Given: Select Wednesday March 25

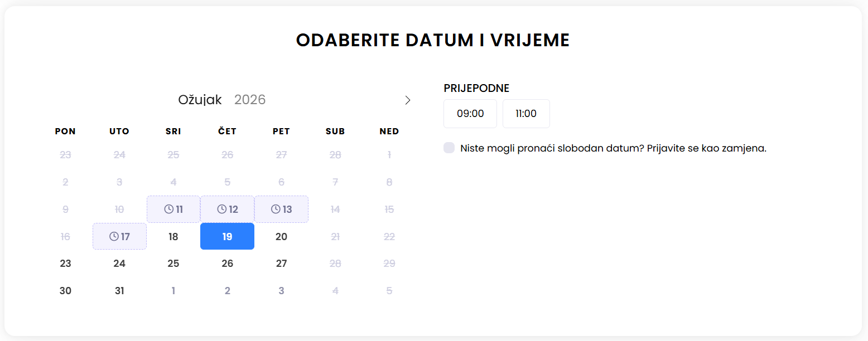Looking at the screenshot, I should coord(173,264).
